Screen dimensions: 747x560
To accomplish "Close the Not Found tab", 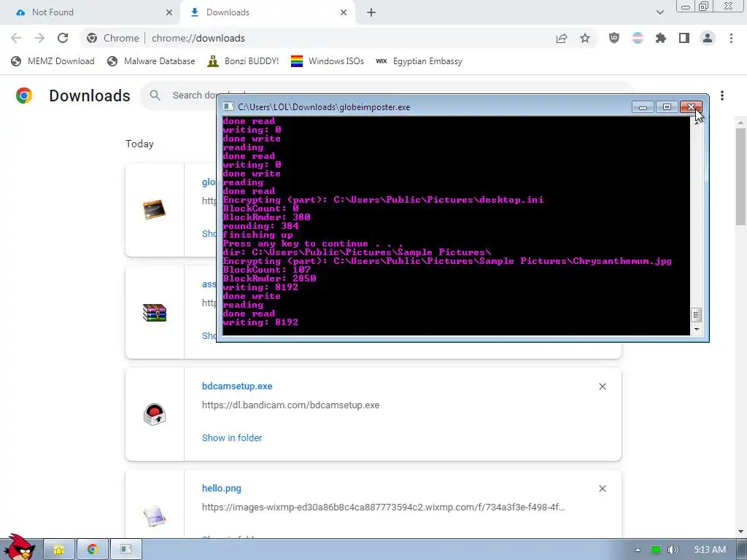I will tap(169, 12).
